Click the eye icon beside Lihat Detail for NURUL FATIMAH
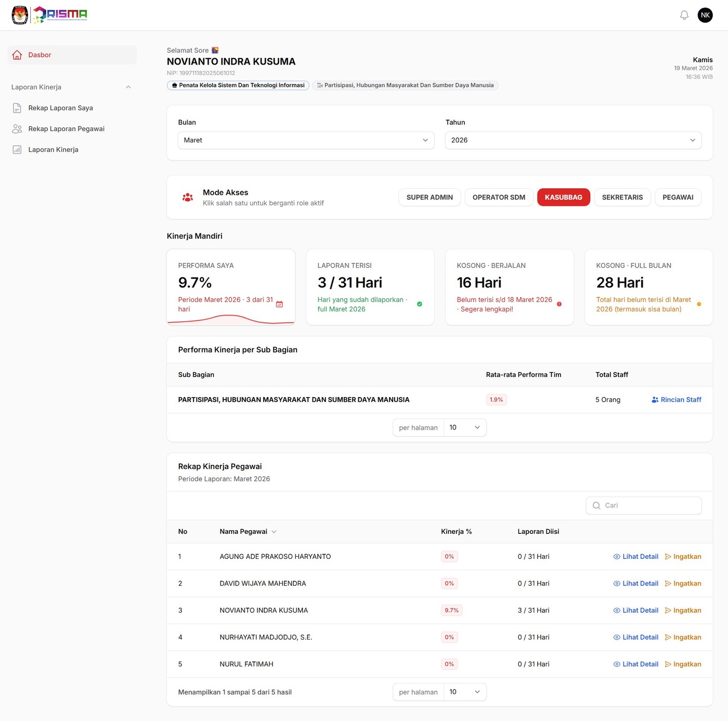The width and height of the screenshot is (728, 721). pyautogui.click(x=616, y=664)
